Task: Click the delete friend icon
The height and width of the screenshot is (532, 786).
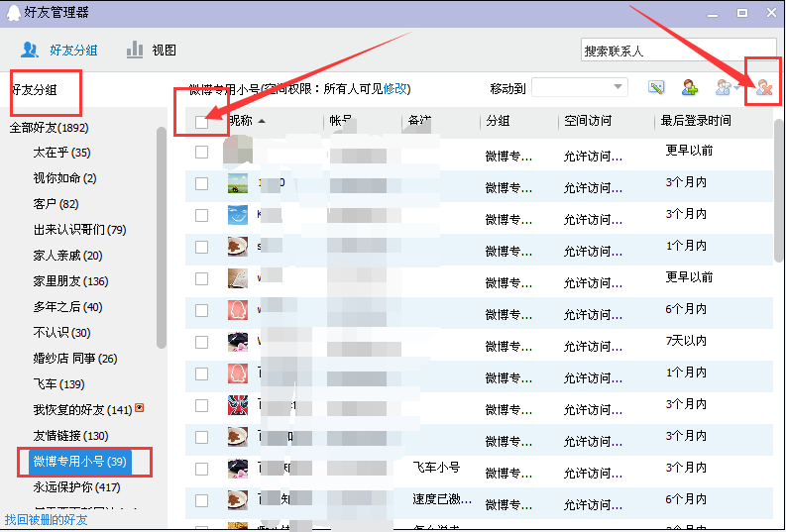Action: [x=764, y=89]
